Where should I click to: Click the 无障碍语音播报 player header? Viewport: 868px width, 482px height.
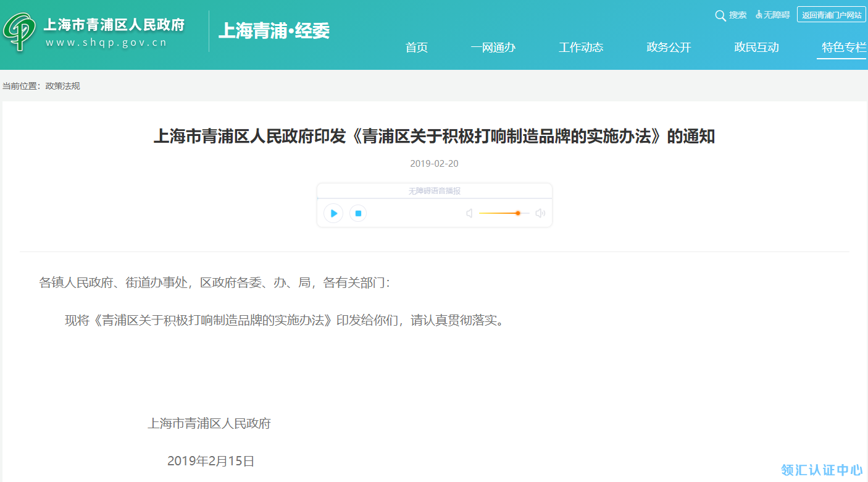(x=434, y=190)
